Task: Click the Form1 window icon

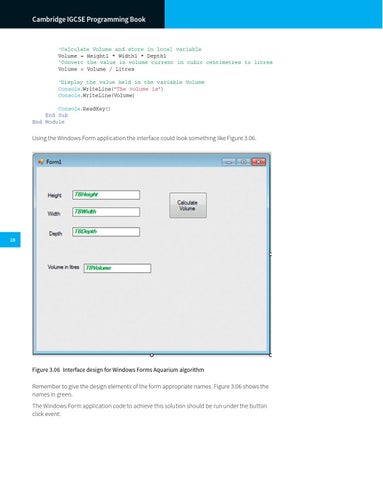Action: click(41, 162)
